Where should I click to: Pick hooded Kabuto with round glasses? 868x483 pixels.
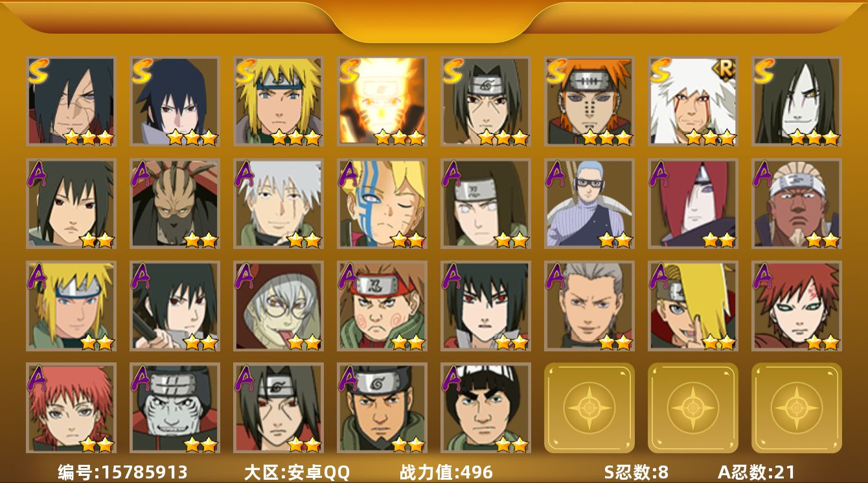click(279, 306)
